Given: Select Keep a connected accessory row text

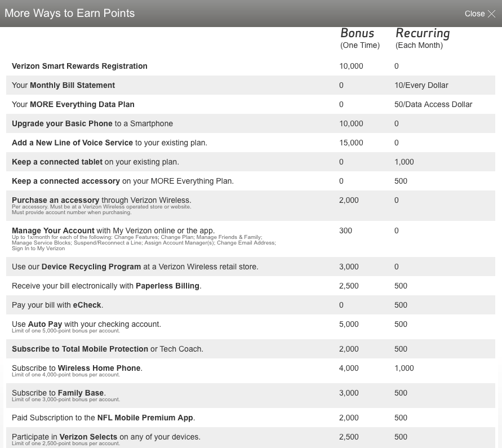Looking at the screenshot, I should click(123, 181).
